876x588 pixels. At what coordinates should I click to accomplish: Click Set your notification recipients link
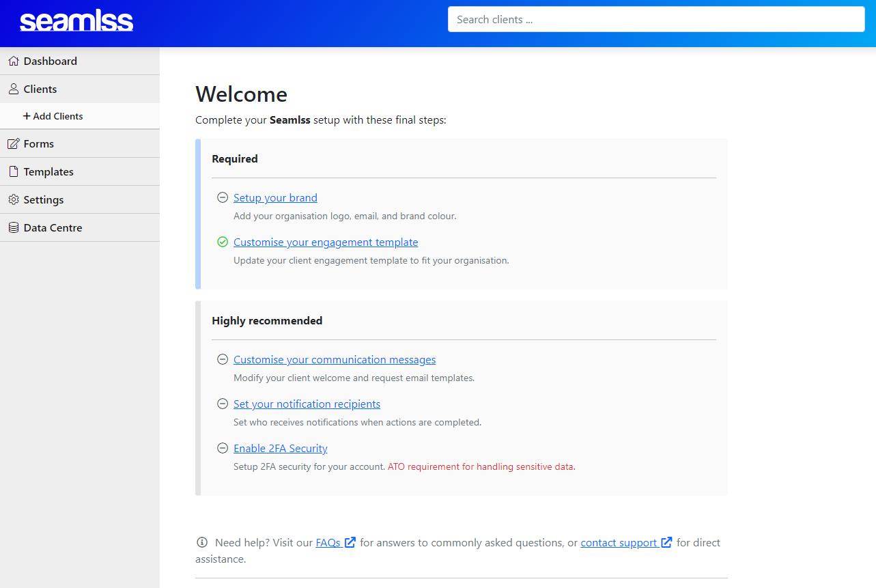(x=307, y=404)
